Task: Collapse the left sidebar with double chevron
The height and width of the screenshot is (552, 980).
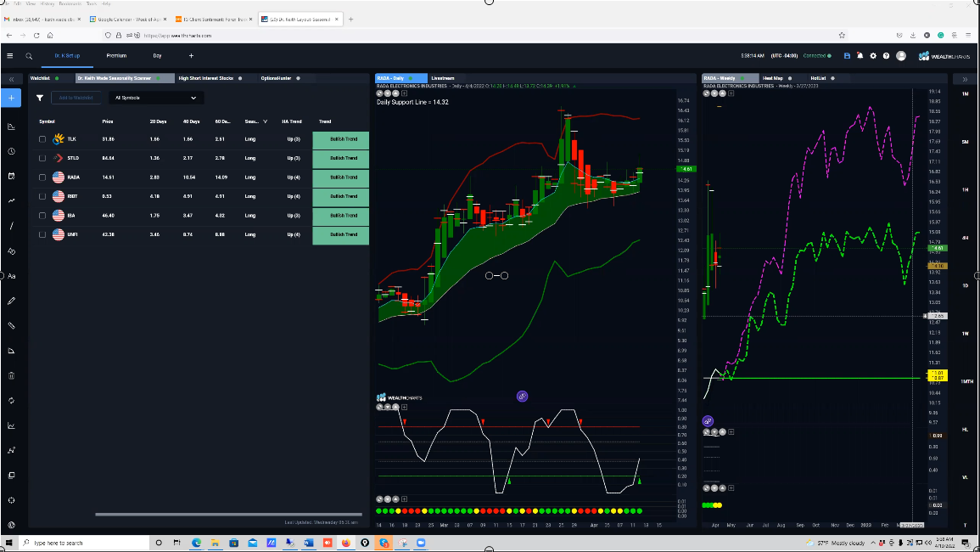Action: tap(11, 79)
